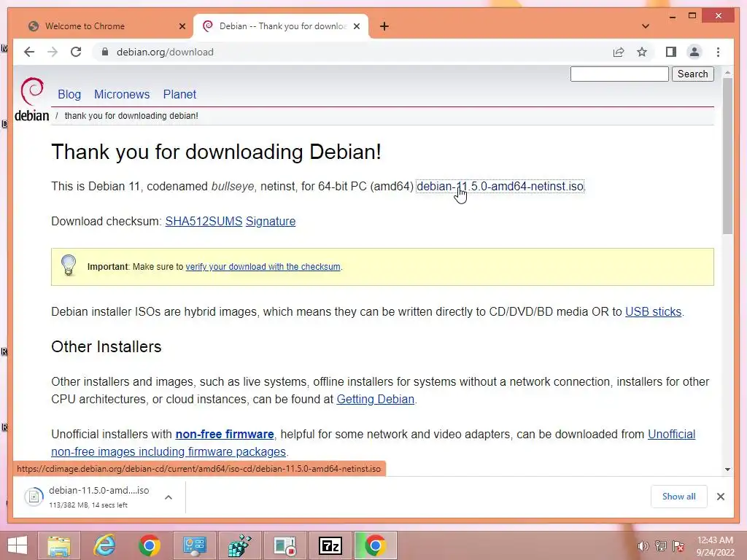This screenshot has width=747, height=560.
Task: Click the scrollbar down arrow
Action: (x=727, y=470)
